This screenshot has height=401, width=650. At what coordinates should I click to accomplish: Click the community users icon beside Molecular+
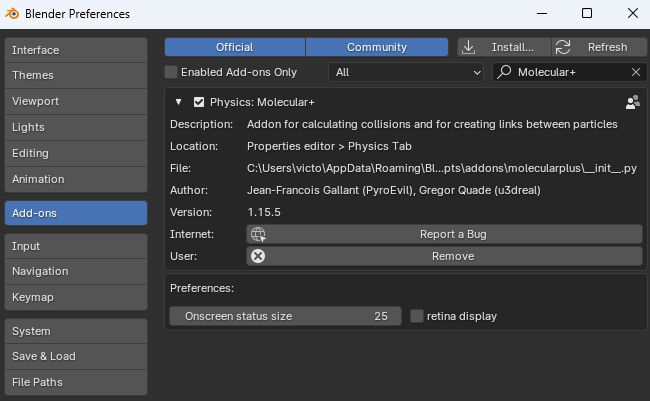coord(633,102)
